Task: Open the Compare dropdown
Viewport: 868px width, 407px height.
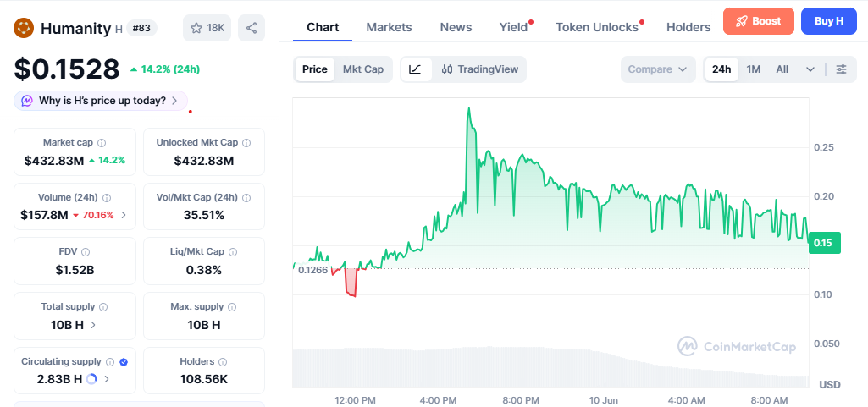Action: click(x=658, y=69)
